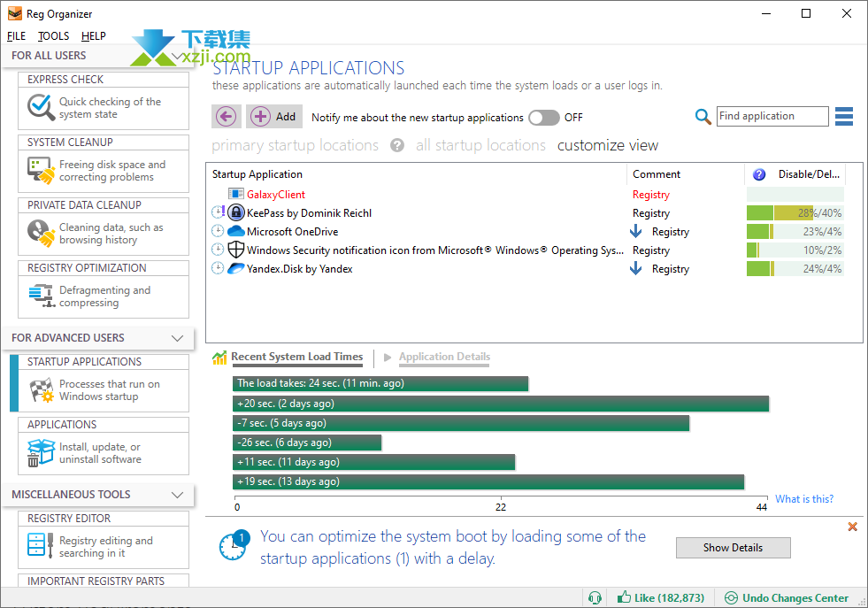Click KeePass 28%/40% disable bar
Screen dimensions: 868x608
[795, 212]
